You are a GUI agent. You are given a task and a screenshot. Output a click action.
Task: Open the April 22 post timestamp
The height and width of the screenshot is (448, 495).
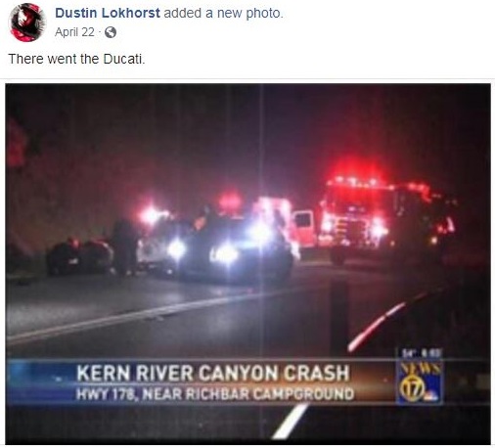(74, 32)
